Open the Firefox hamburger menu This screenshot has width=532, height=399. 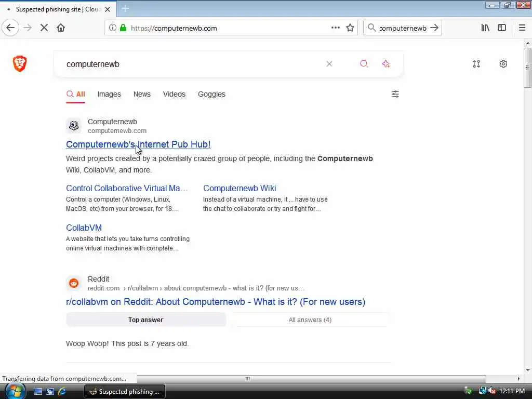tap(522, 28)
